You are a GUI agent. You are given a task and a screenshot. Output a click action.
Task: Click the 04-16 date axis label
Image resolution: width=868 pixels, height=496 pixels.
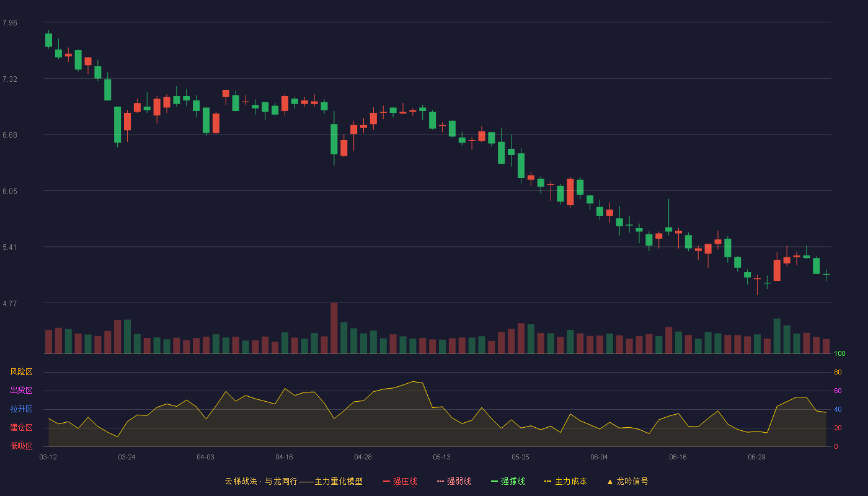coord(284,457)
